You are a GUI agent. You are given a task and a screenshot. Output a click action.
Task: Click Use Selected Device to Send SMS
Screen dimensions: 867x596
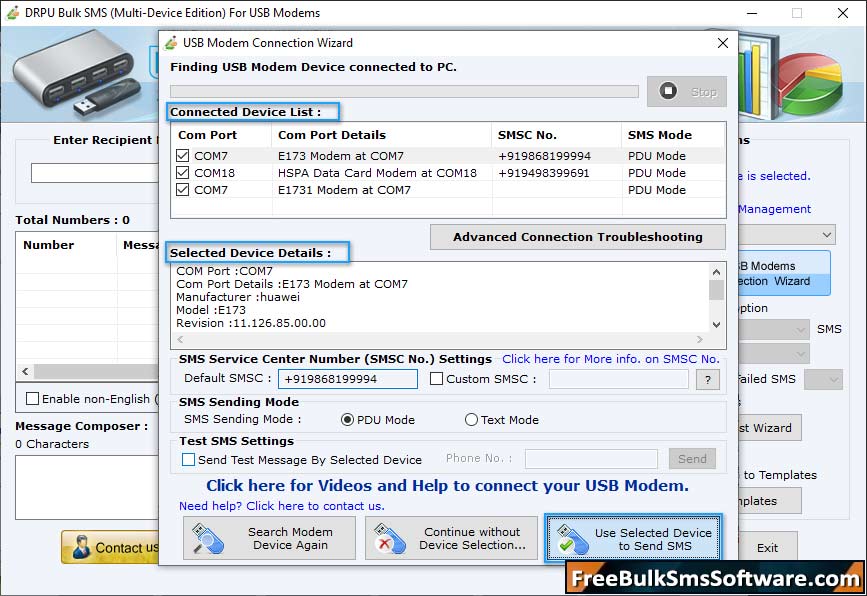coord(633,539)
